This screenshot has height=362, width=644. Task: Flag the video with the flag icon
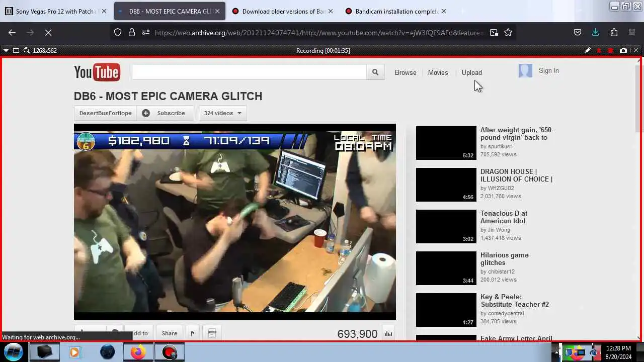193,333
